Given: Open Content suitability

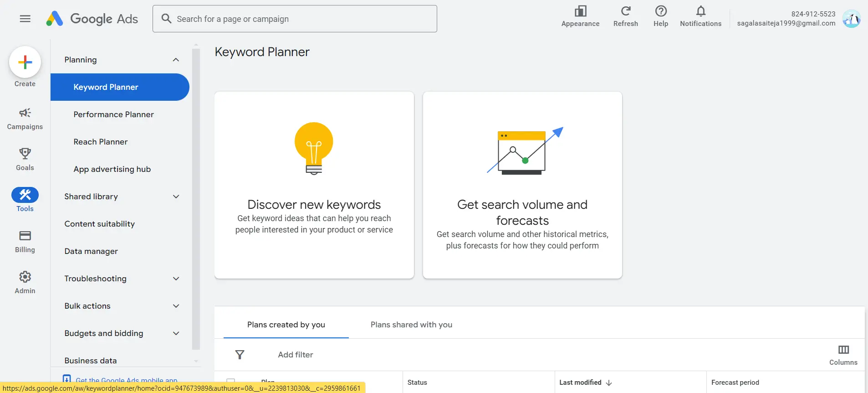Looking at the screenshot, I should pyautogui.click(x=100, y=224).
